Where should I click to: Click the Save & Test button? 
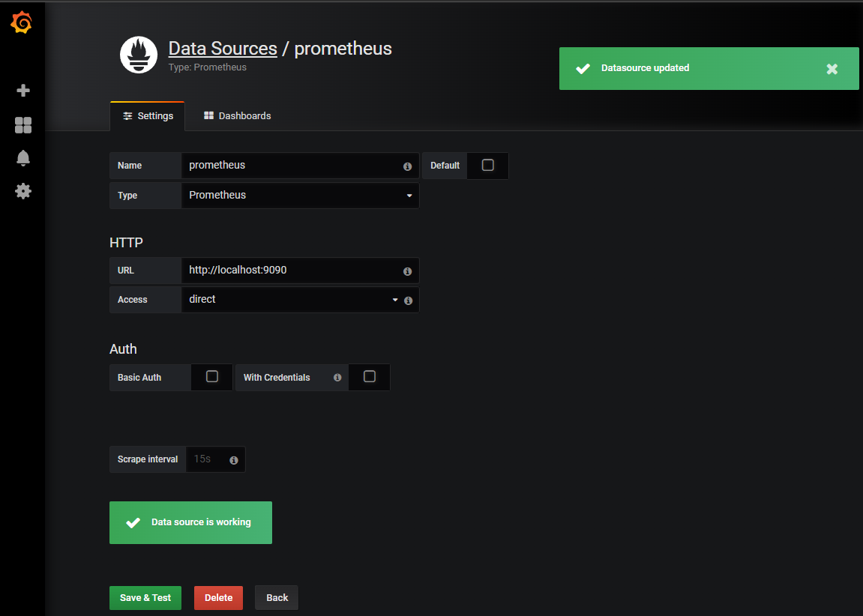(x=145, y=598)
